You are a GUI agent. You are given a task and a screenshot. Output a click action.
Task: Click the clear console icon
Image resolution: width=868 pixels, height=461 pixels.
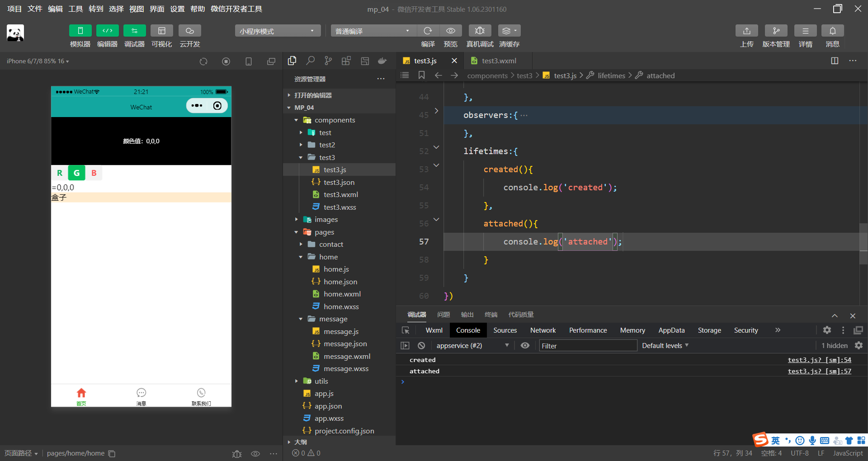click(x=421, y=346)
